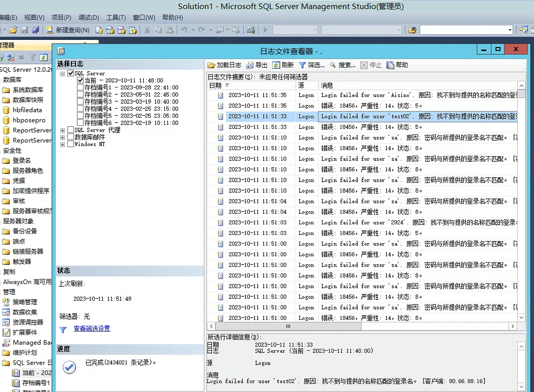Expand the 数据库邮件 tree node

62,137
